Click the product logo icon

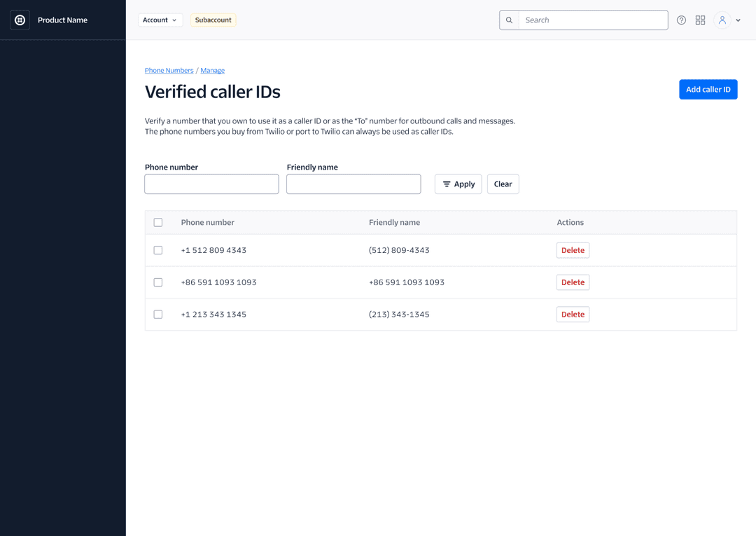pyautogui.click(x=20, y=20)
